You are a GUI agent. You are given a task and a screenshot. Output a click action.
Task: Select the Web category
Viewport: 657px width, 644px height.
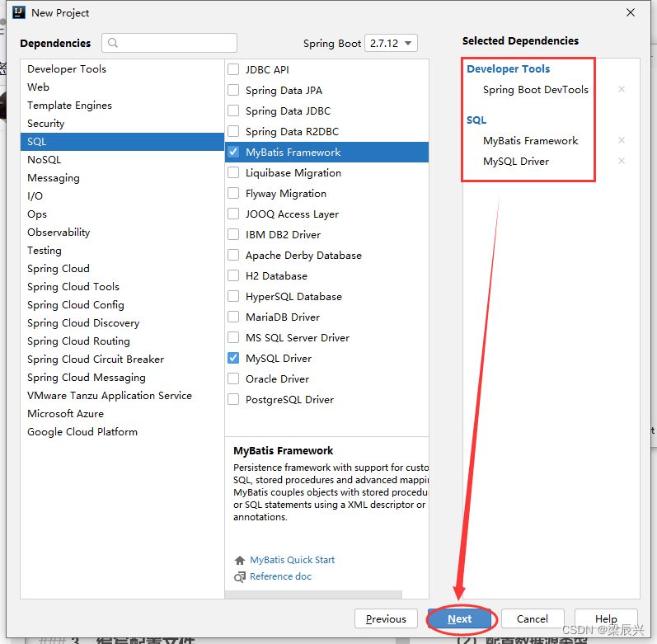(122, 87)
